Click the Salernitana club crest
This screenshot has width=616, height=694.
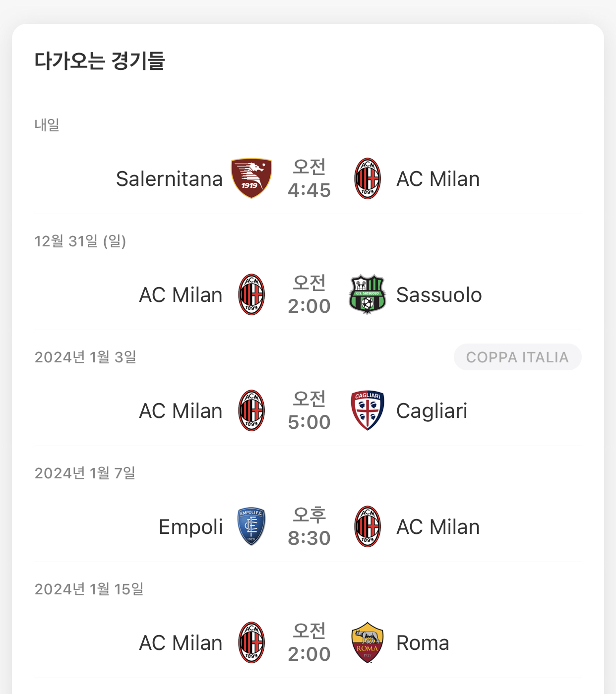click(251, 178)
